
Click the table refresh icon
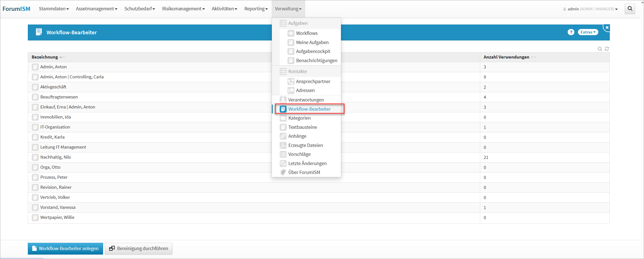click(607, 49)
